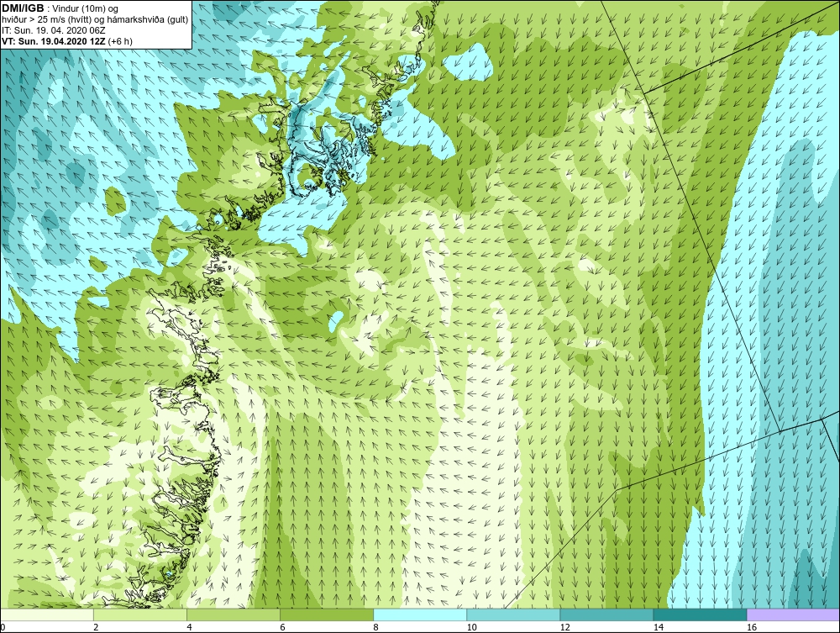Click the legend label '6'
Image resolution: width=840 pixels, height=633 pixels.
point(282,628)
